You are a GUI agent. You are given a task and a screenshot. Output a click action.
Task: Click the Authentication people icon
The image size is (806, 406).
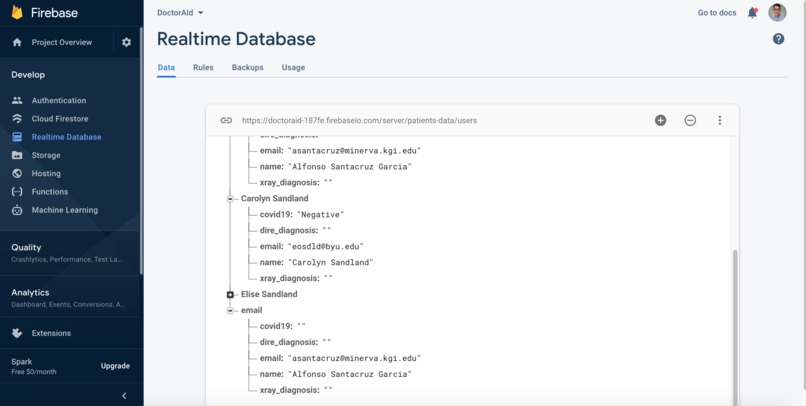[x=17, y=100]
